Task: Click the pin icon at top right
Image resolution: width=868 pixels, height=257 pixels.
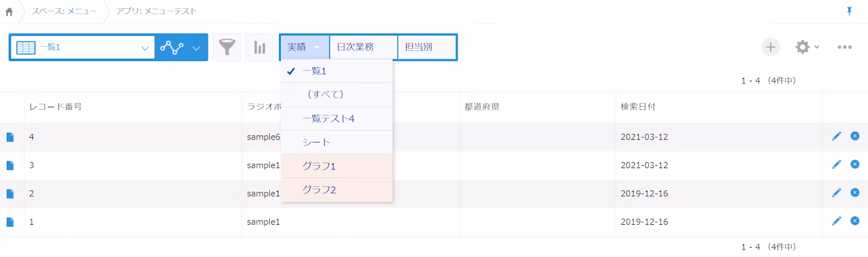Action: 849,11
